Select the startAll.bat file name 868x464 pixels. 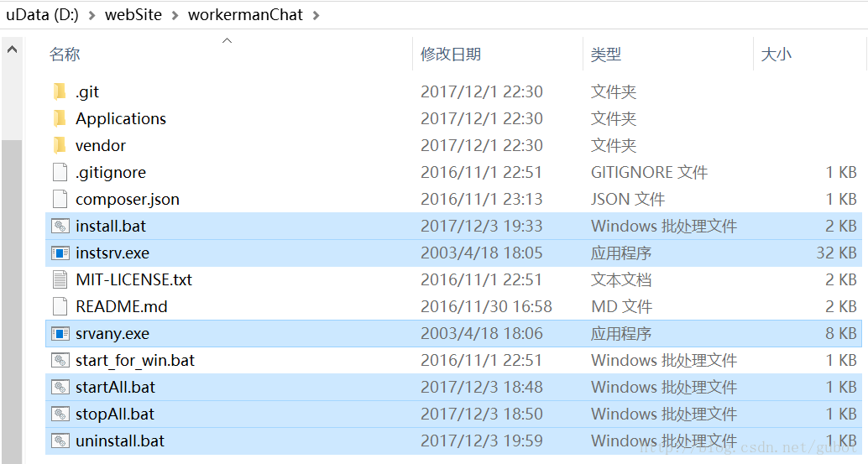click(x=115, y=387)
